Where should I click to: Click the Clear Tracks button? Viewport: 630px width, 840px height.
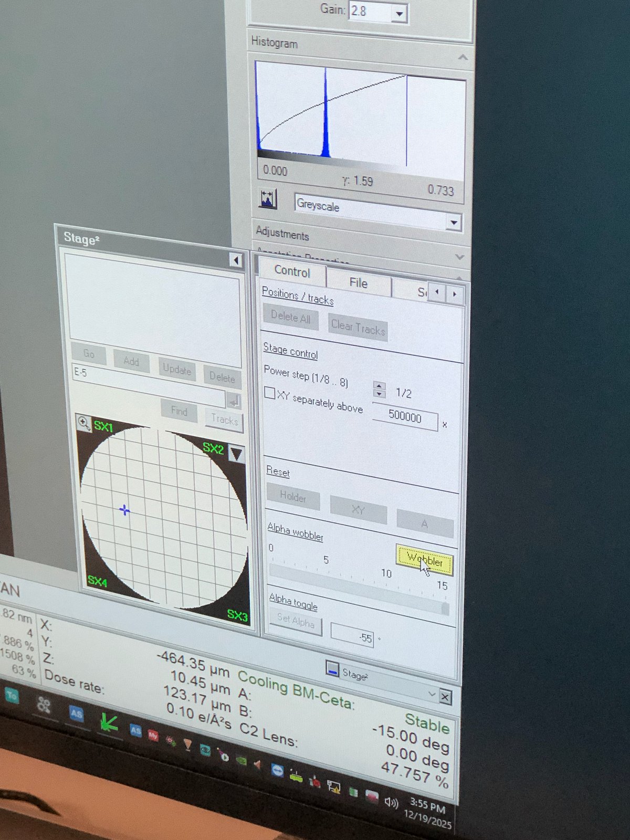click(x=358, y=328)
